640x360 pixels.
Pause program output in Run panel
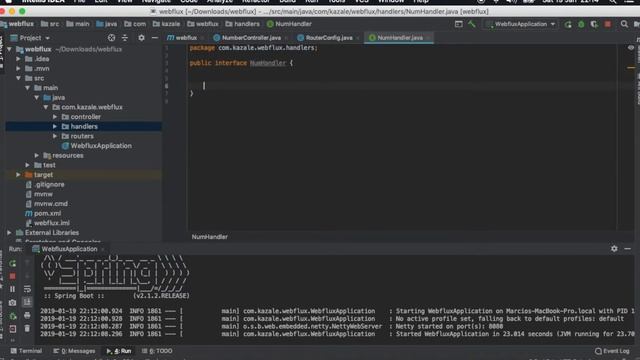(x=13, y=289)
